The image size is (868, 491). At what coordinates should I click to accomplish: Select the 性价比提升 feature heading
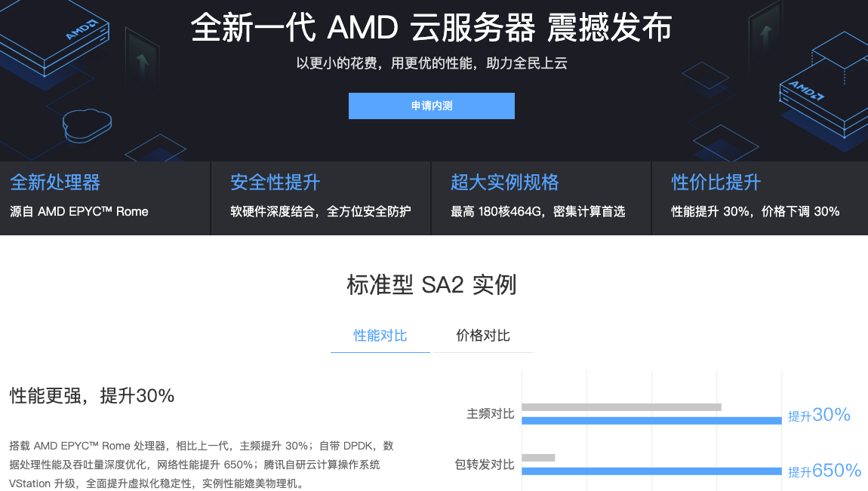(716, 182)
